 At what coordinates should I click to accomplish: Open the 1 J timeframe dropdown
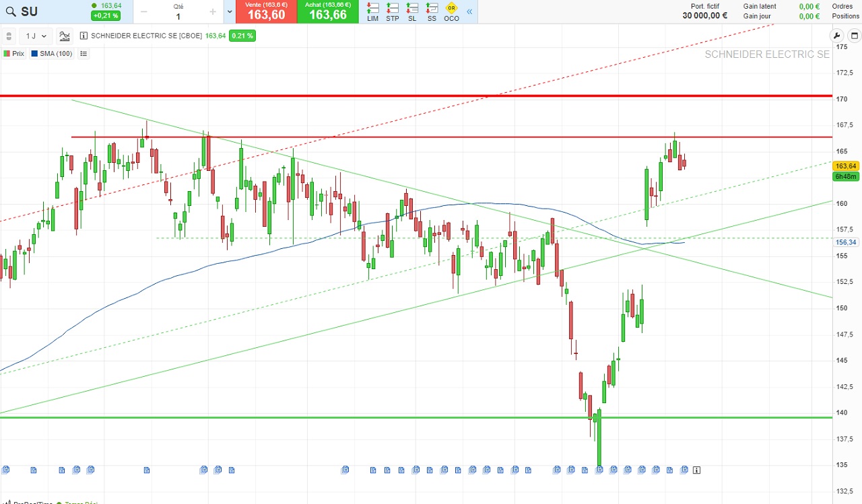tap(36, 36)
